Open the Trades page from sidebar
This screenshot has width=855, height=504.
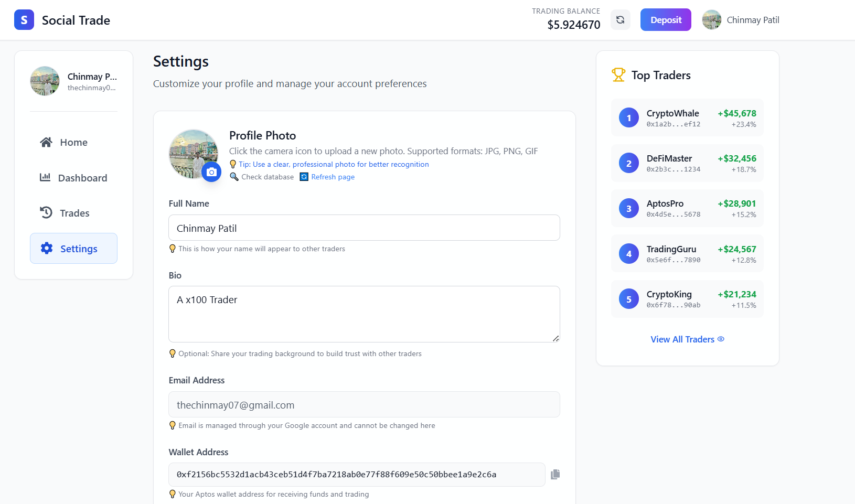[74, 213]
